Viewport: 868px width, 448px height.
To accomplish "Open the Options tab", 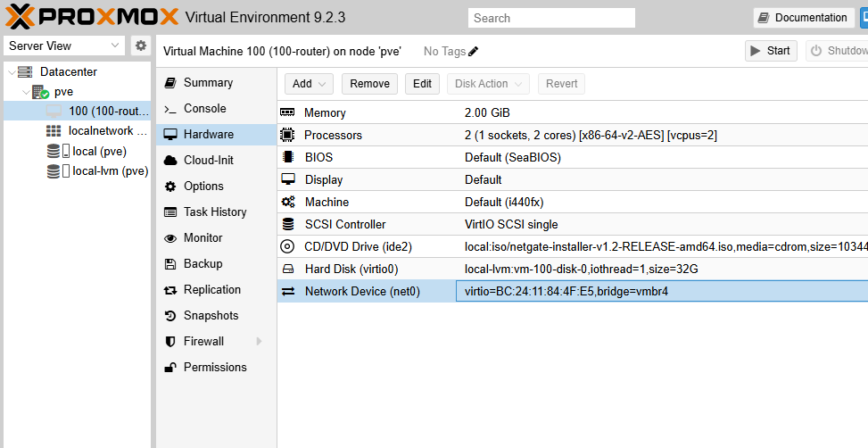I will pyautogui.click(x=216, y=186).
